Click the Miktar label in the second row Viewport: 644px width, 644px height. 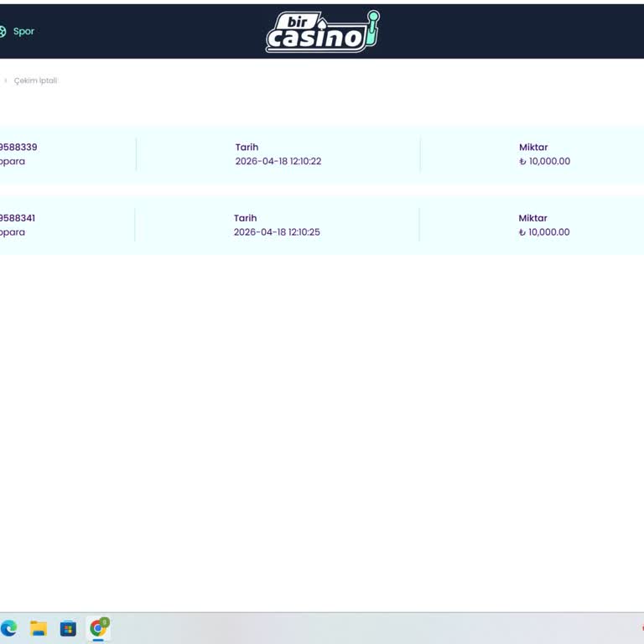point(532,218)
